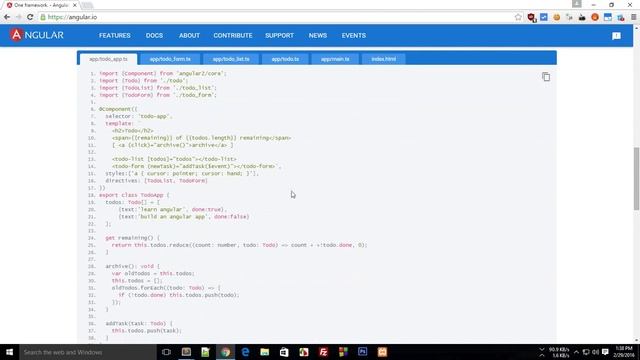The image size is (640, 360).
Task: Switch to app/todo_form.ts code tab
Action: (170, 59)
